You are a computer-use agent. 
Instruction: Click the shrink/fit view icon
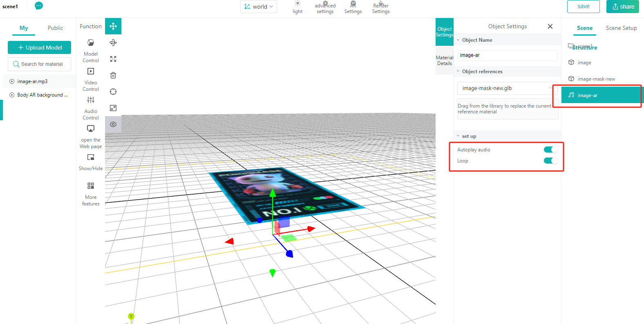[x=113, y=108]
